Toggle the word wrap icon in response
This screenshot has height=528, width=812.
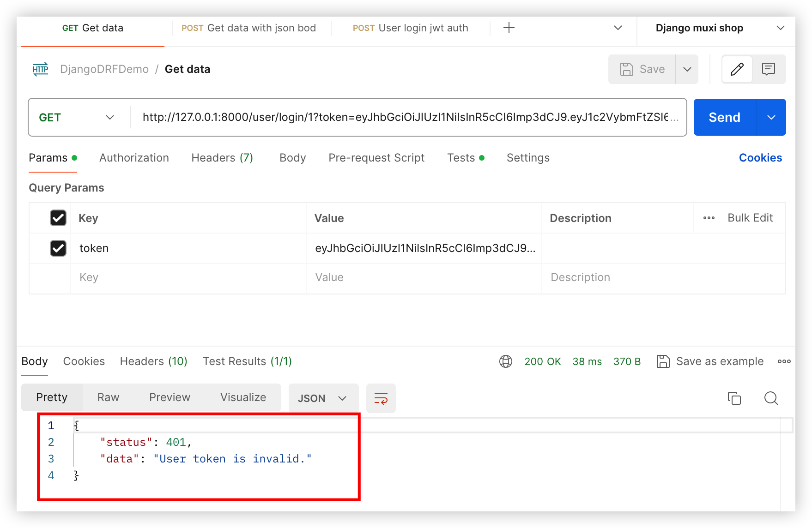tap(381, 398)
